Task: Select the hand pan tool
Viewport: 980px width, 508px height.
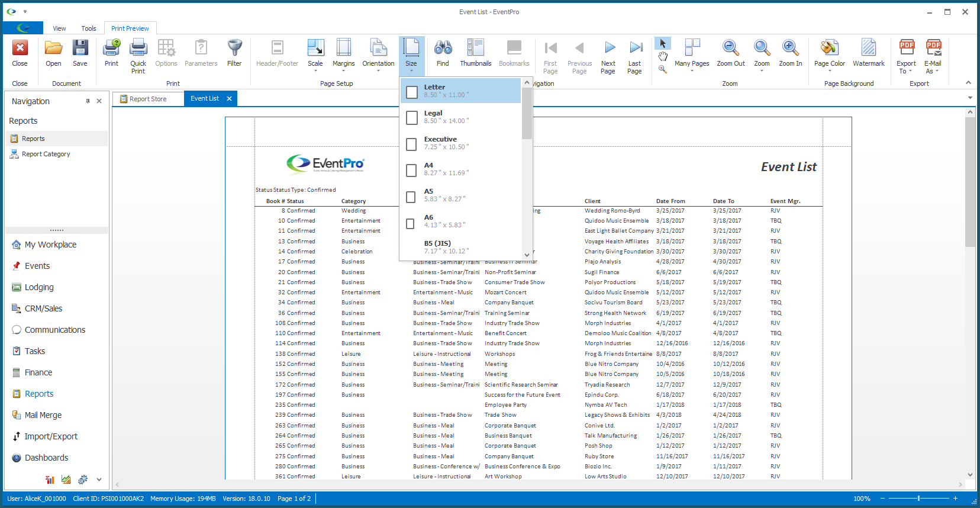Action: 663,56
